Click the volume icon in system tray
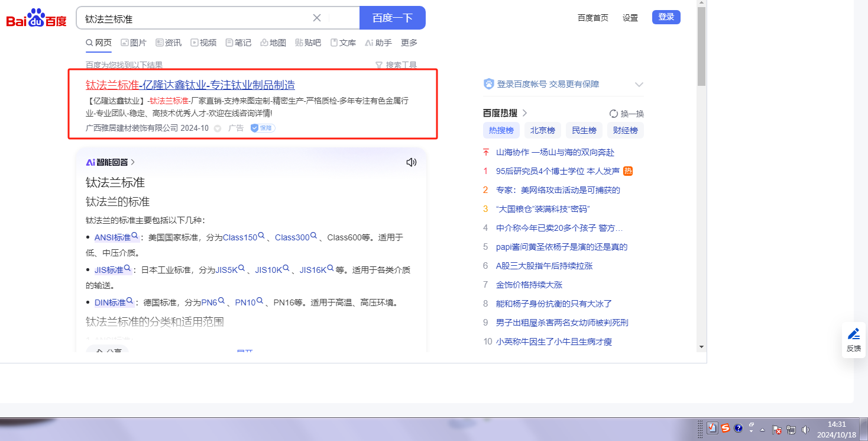 click(x=805, y=429)
